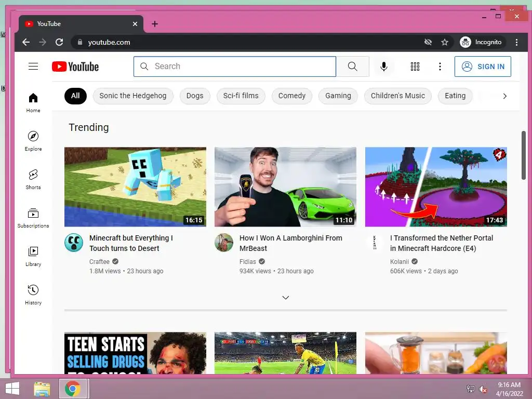Open a new Chrome tab

click(x=155, y=24)
